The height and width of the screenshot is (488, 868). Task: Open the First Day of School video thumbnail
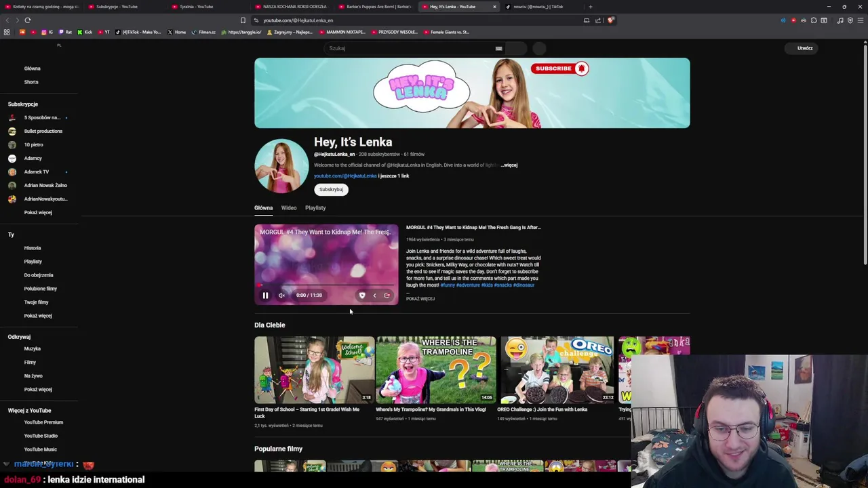tap(314, 370)
